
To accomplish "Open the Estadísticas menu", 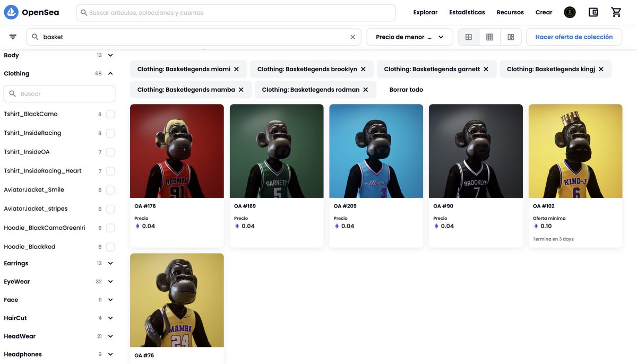I will tap(467, 12).
